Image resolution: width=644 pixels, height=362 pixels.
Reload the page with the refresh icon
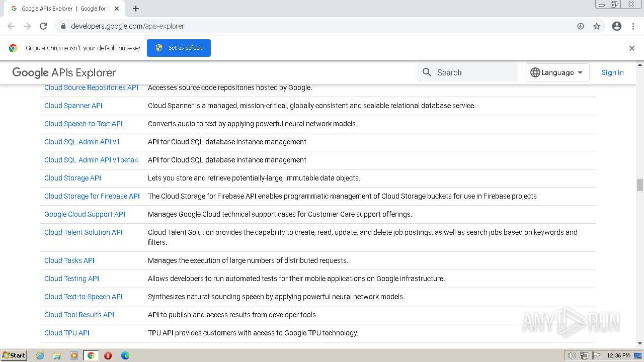43,26
